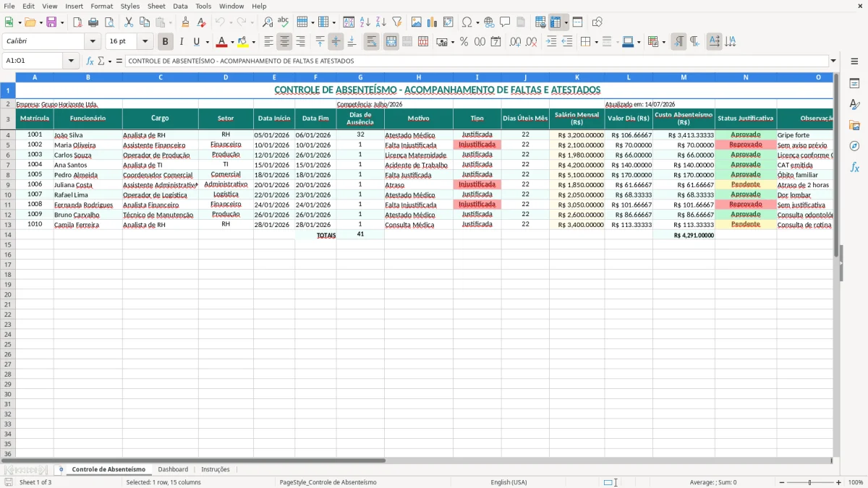Click the Sort Descending icon
This screenshot has height=488, width=868.
click(380, 22)
